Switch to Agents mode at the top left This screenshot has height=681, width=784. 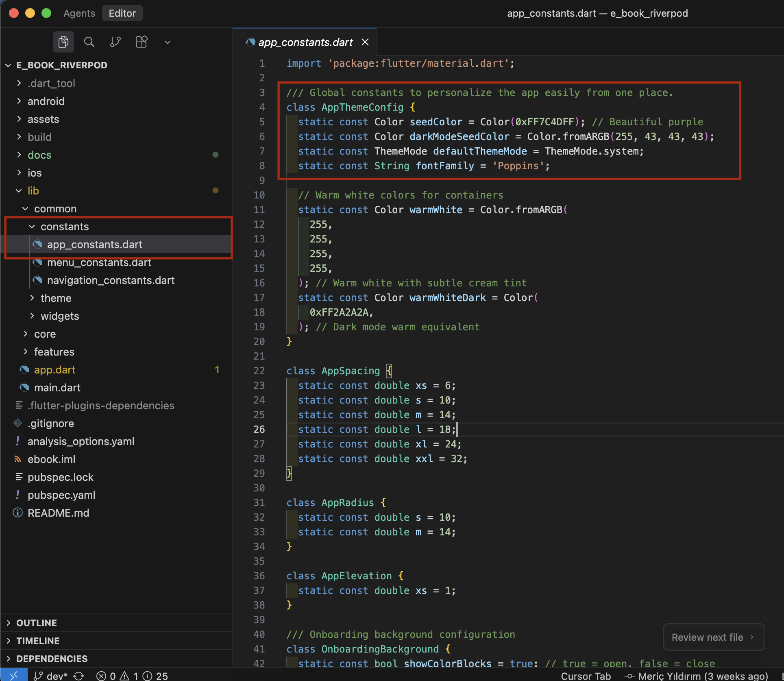pos(79,13)
